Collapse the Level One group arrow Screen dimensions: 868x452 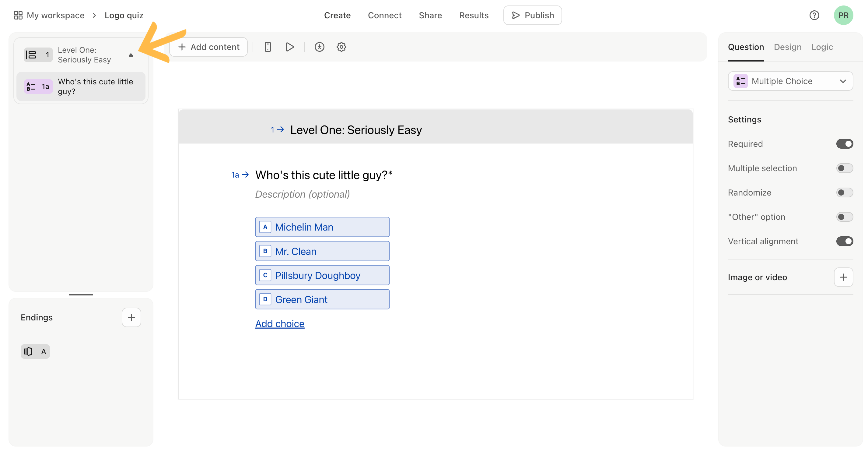pyautogui.click(x=131, y=55)
